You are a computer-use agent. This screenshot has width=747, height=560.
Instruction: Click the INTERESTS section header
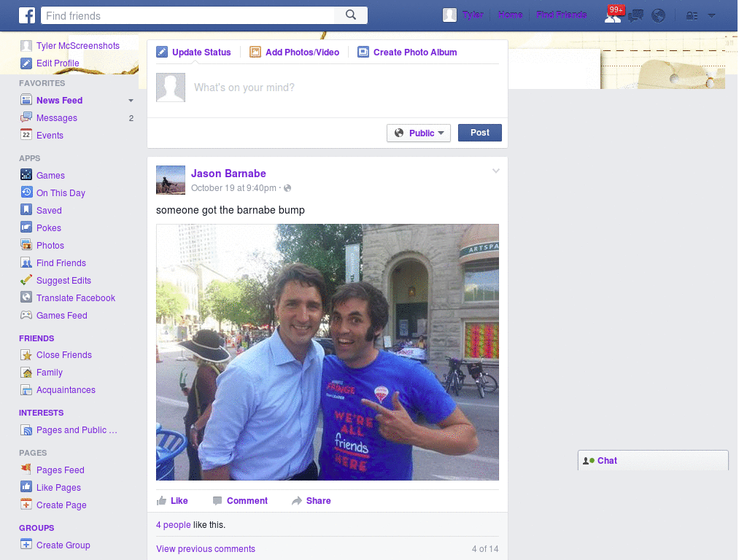(x=42, y=413)
